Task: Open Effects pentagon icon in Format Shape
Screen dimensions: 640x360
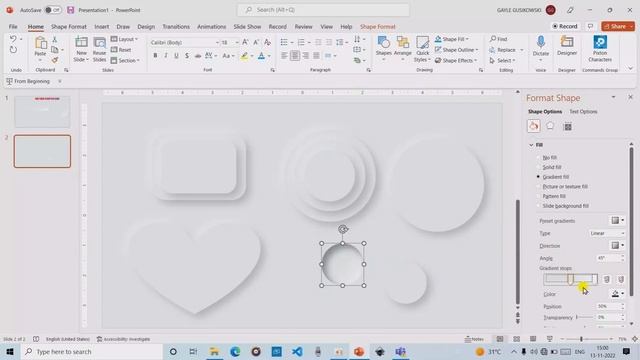Action: tap(550, 126)
